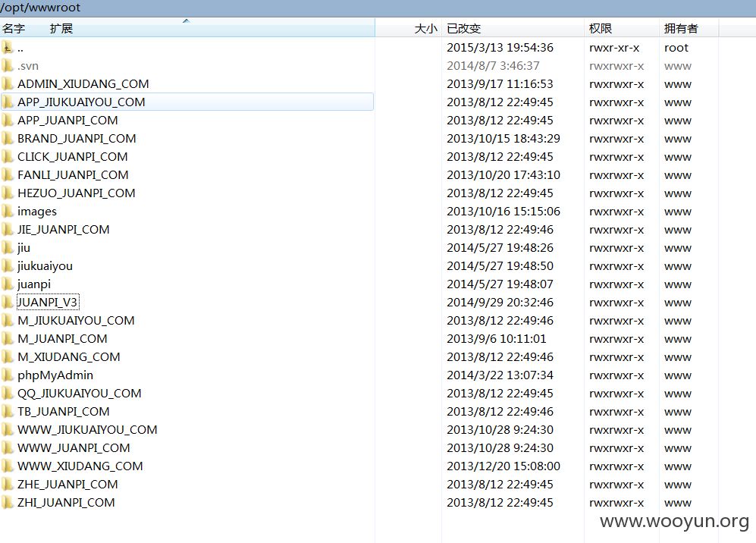The image size is (756, 543).
Task: Click the date 2013/12/20 15:08:00
Action: point(503,466)
